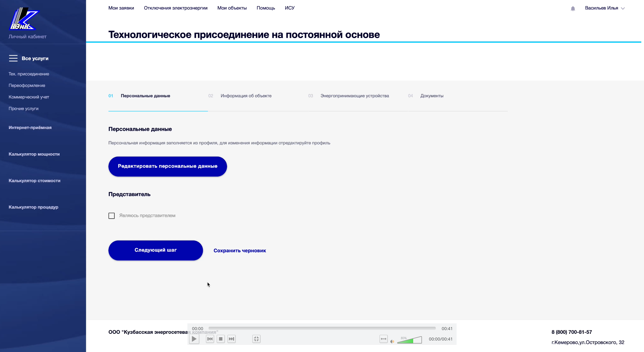Go to 'Интернет-приёмная'
This screenshot has width=644, height=352.
pyautogui.click(x=30, y=128)
